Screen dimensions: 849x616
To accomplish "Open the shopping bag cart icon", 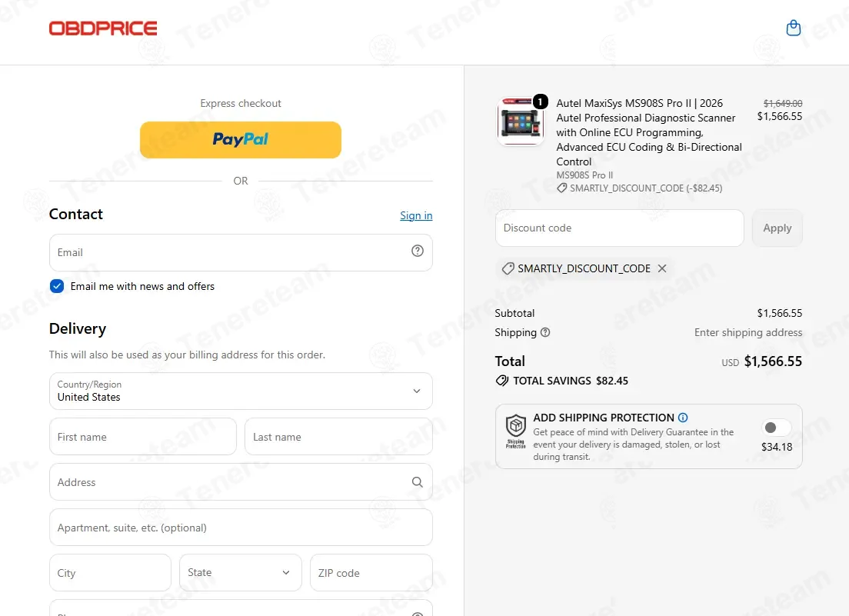I will (793, 28).
